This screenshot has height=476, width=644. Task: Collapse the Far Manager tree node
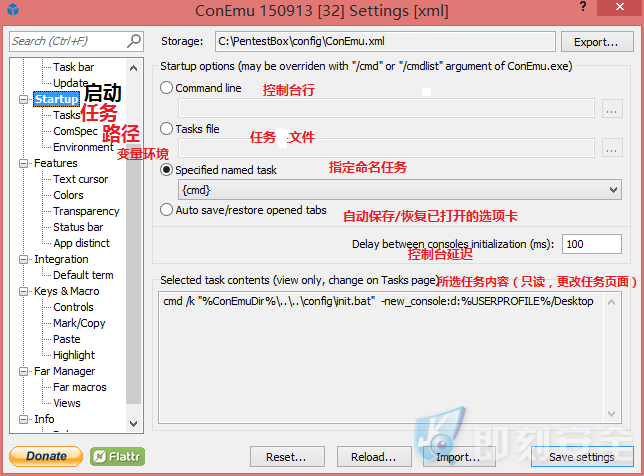pyautogui.click(x=23, y=371)
